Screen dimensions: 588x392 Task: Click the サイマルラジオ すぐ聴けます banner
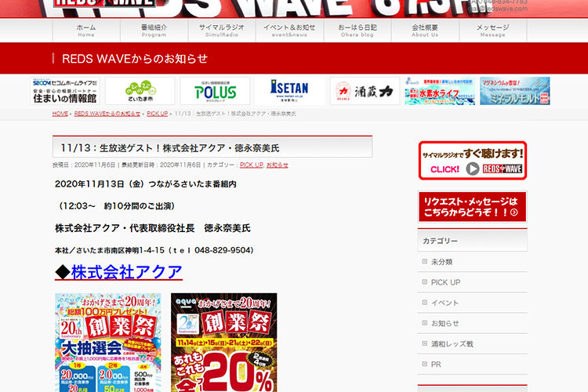coord(473,161)
